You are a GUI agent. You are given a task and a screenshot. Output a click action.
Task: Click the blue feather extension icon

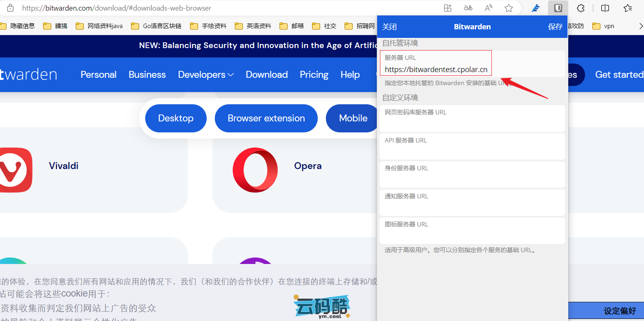click(536, 8)
